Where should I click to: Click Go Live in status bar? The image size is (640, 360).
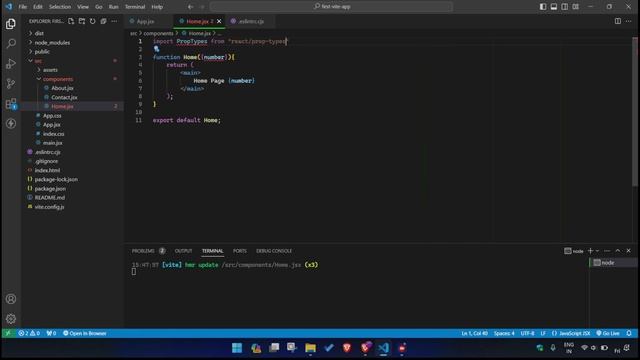(x=608, y=333)
